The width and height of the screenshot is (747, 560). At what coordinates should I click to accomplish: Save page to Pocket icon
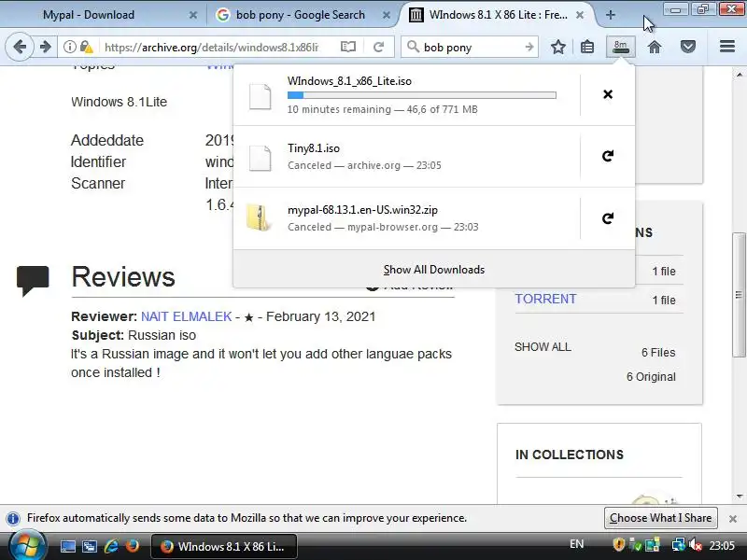tap(687, 47)
